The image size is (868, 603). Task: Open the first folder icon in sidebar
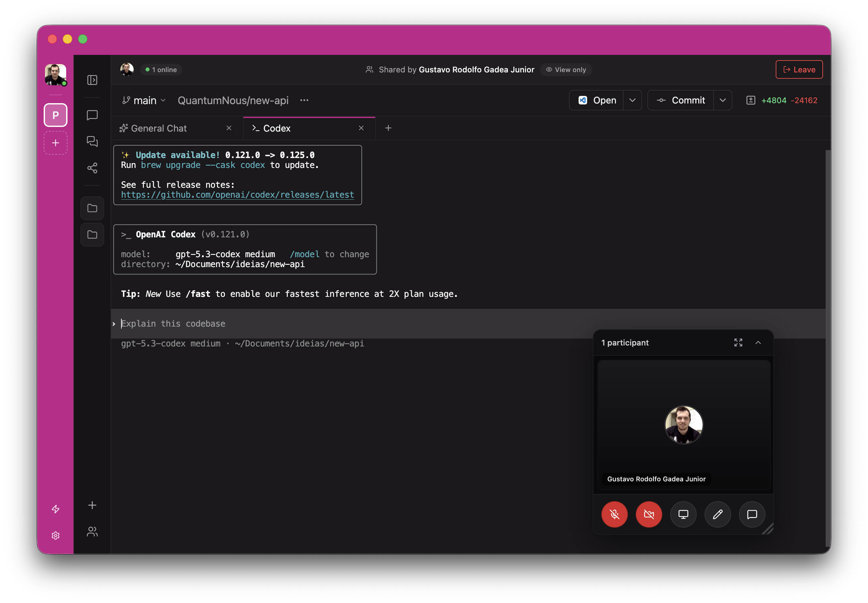[x=92, y=208]
